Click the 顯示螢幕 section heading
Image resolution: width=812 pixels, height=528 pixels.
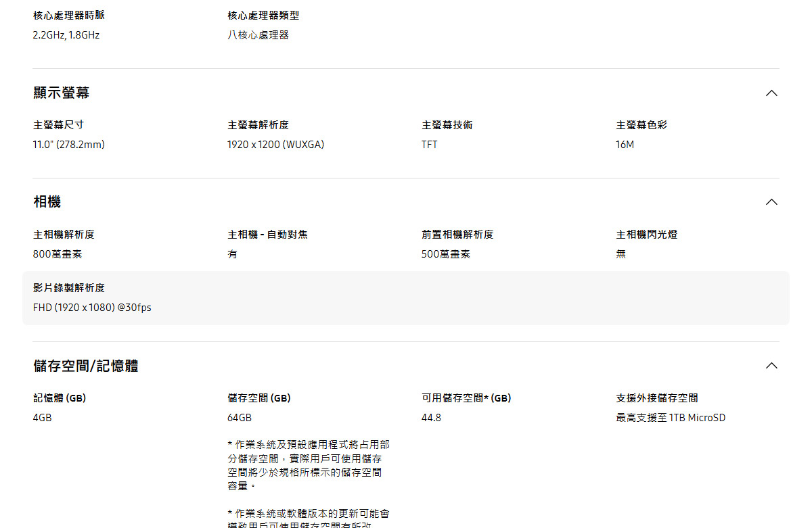[62, 93]
